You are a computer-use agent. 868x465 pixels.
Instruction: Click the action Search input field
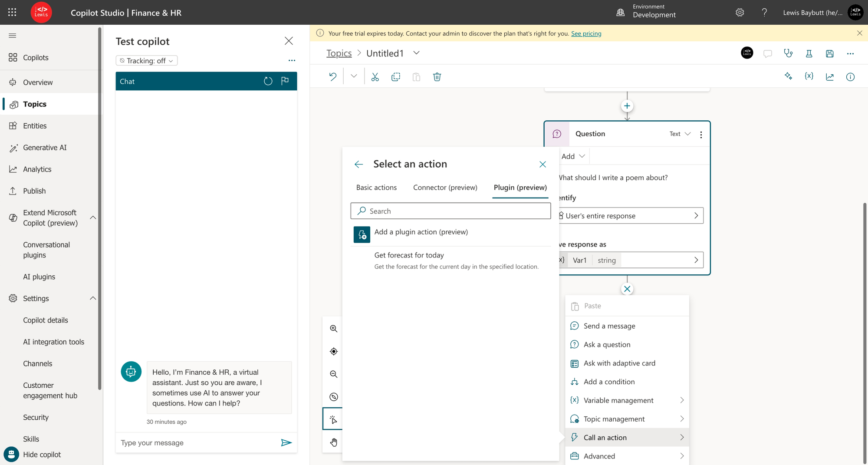(450, 211)
